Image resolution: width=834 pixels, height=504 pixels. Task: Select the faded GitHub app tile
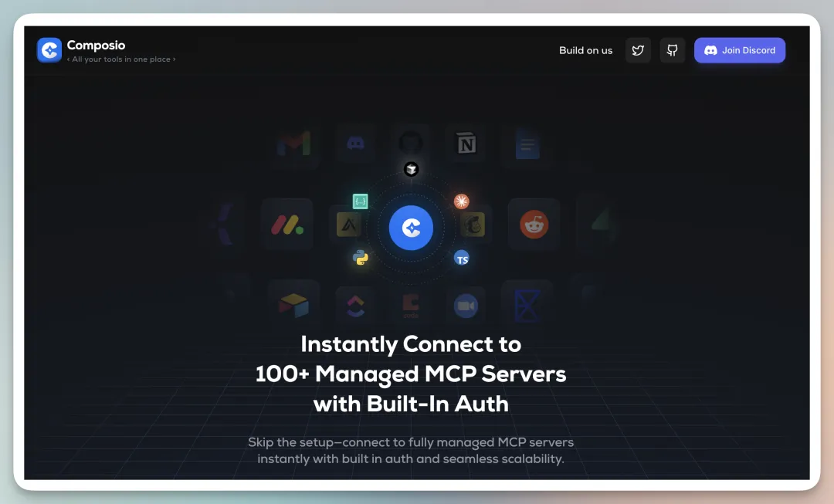click(x=411, y=142)
